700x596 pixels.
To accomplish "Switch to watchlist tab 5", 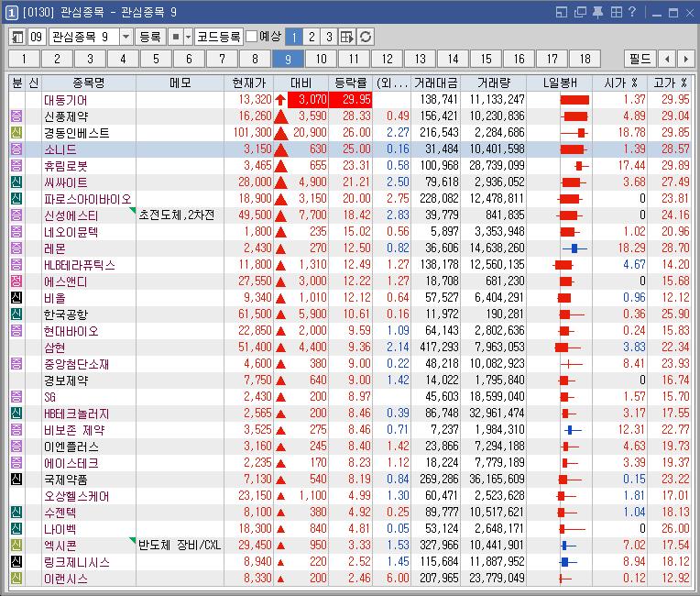I will [156, 59].
